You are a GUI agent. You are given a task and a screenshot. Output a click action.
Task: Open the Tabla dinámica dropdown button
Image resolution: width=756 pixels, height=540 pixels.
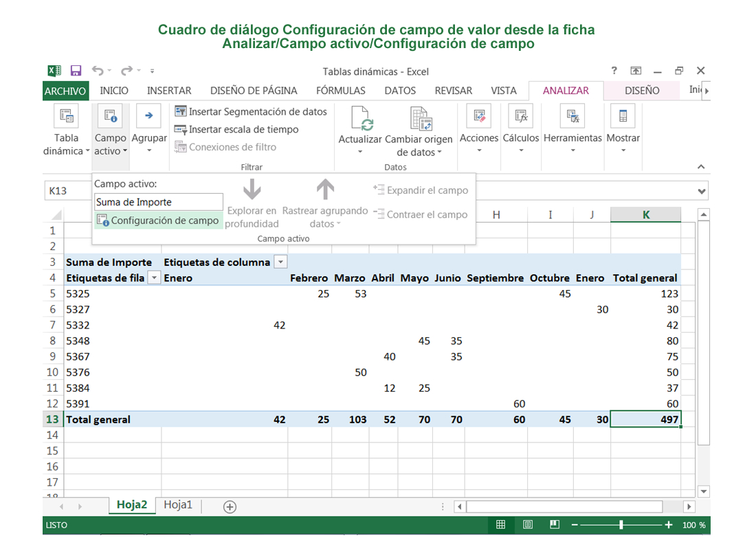click(66, 130)
